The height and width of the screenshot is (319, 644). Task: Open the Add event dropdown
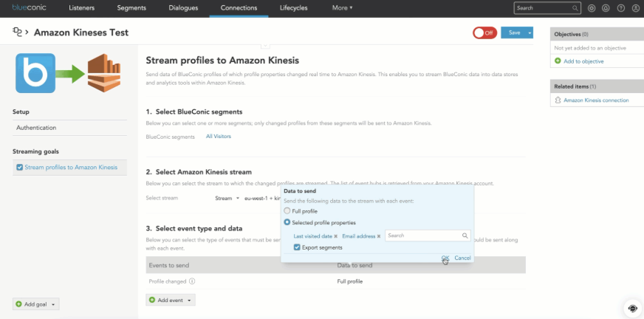coord(171,300)
